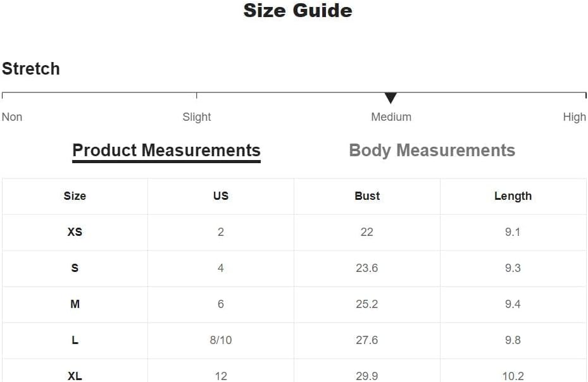
Task: Click the Non stretch label
Action: [x=12, y=117]
